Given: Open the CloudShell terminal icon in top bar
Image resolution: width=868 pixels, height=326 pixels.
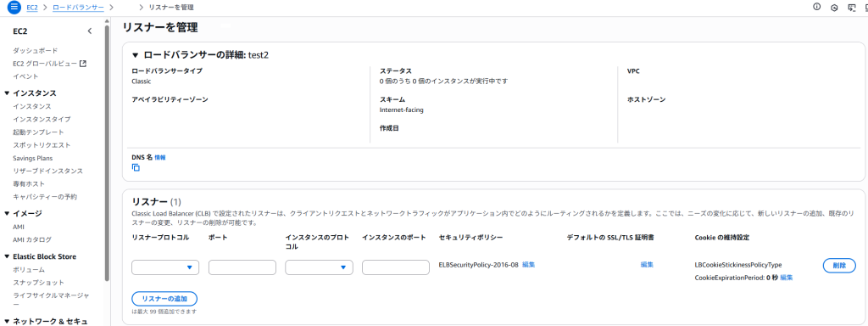Looking at the screenshot, I should [x=852, y=7].
